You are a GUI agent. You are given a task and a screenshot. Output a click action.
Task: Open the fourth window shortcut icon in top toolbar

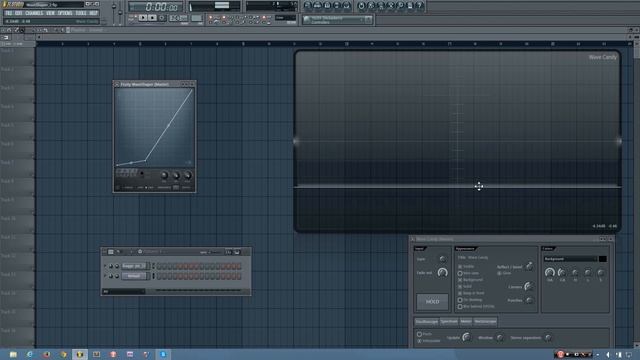coord(337,5)
